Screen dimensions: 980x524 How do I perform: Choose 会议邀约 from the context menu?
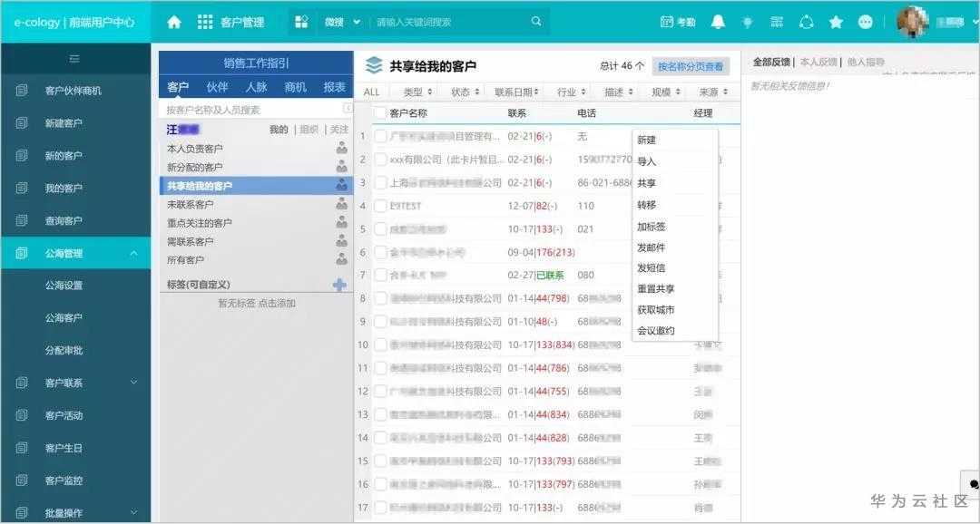pos(656,330)
